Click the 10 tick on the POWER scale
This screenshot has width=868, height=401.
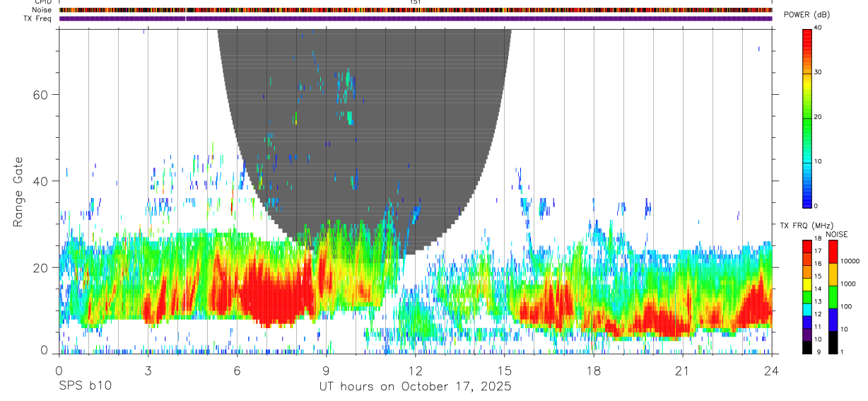click(819, 161)
